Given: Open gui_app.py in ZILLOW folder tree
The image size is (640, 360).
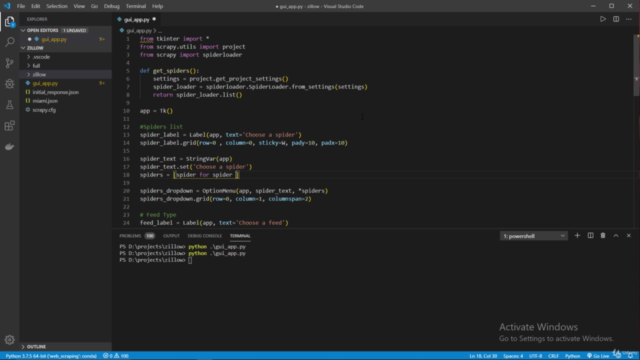Looking at the screenshot, I should pyautogui.click(x=45, y=83).
